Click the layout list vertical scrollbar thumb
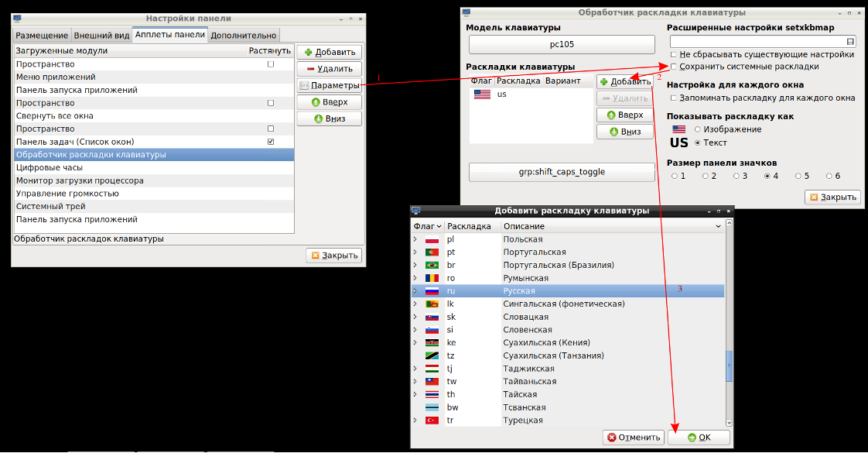The image size is (868, 453). pos(729,365)
